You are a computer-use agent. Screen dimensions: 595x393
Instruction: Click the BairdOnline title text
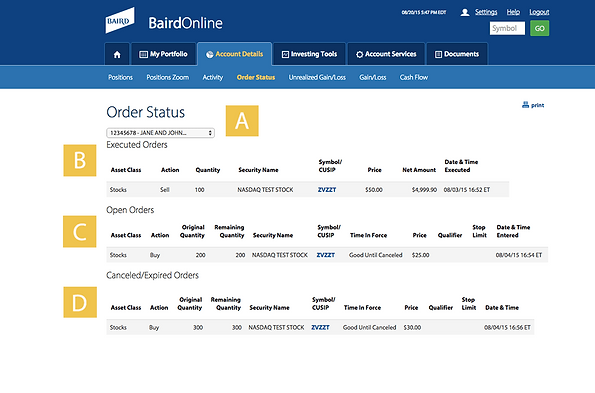pyautogui.click(x=185, y=23)
